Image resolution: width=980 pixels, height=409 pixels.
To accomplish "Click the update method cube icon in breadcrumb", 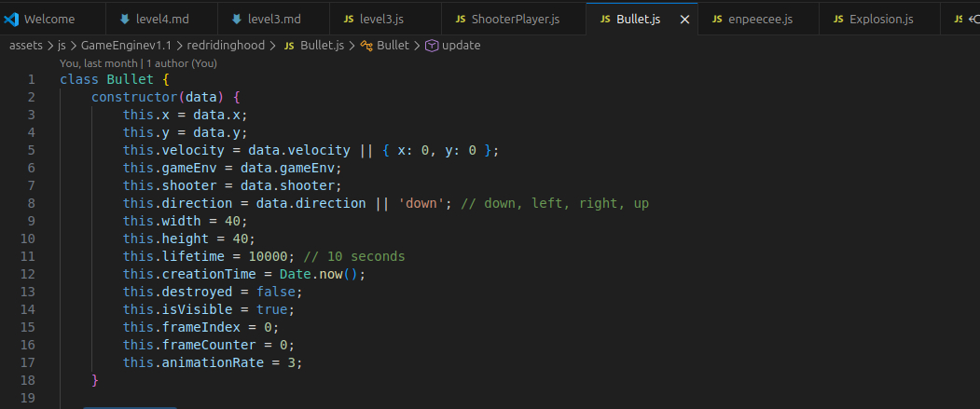I will pyautogui.click(x=431, y=46).
